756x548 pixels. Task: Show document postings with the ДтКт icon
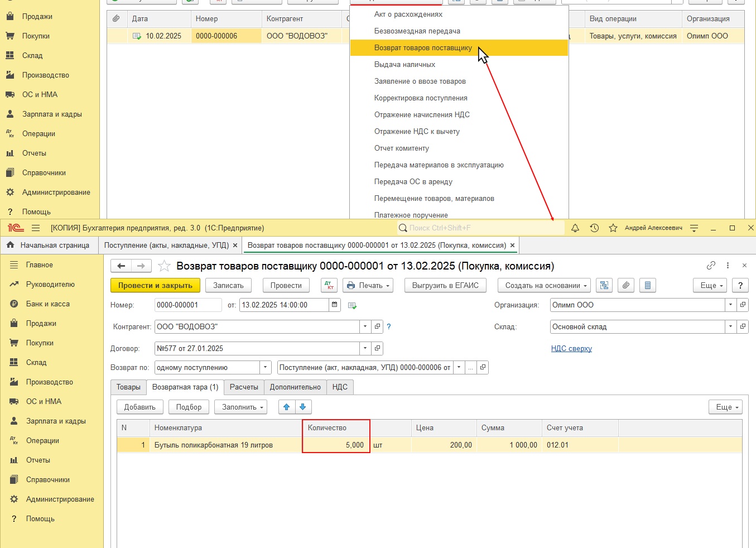click(330, 285)
